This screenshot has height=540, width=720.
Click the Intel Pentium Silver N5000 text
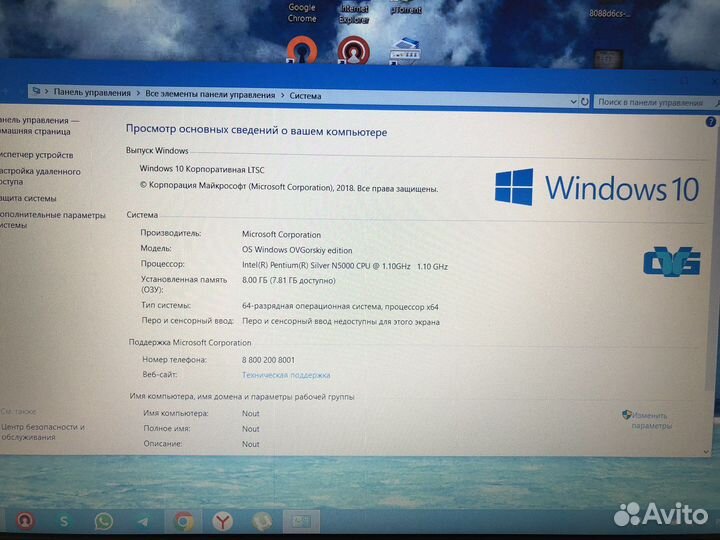[345, 266]
